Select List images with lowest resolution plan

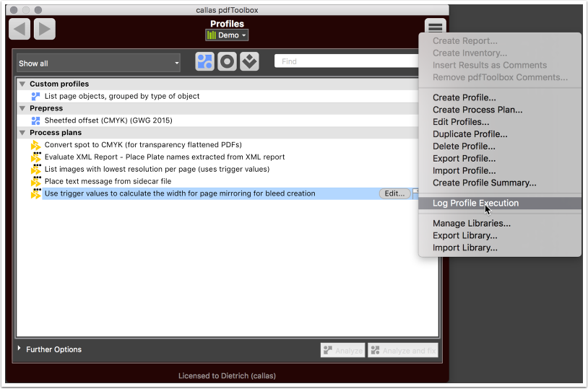157,170
